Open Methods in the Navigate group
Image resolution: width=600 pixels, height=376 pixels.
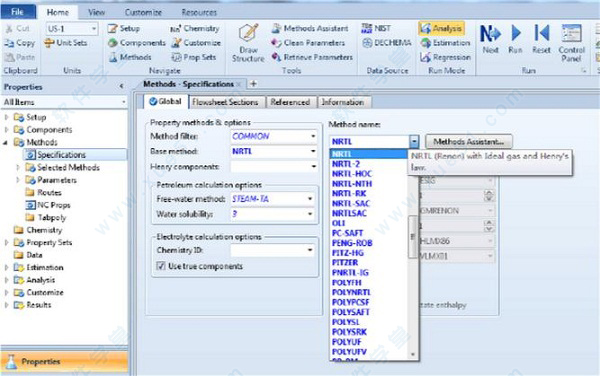(x=130, y=57)
